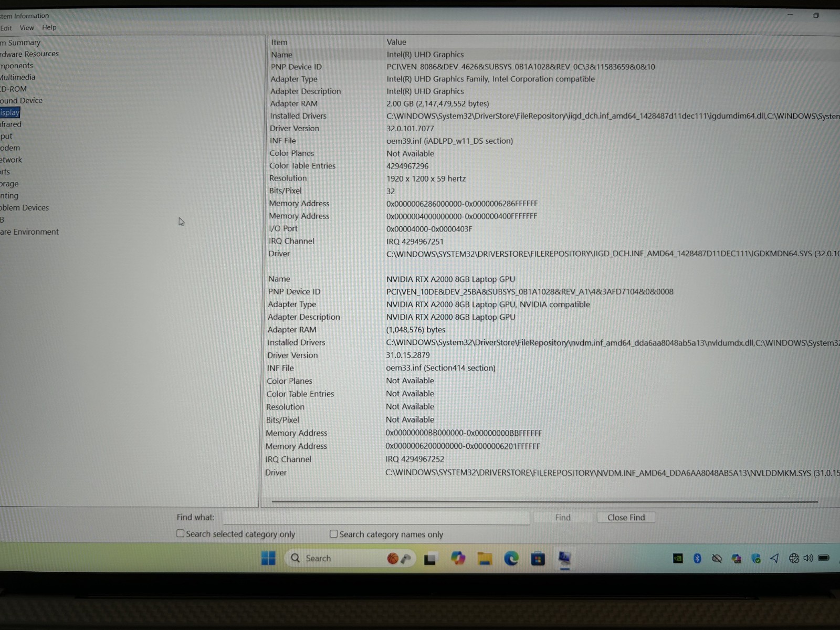The height and width of the screenshot is (630, 840).
Task: Select Input in the category tree
Action: tap(6, 136)
